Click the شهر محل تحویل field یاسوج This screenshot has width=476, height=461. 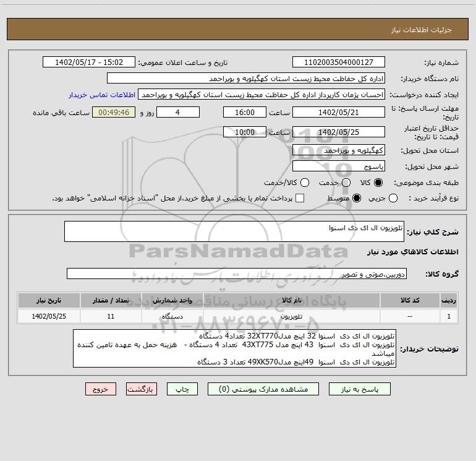click(x=339, y=166)
